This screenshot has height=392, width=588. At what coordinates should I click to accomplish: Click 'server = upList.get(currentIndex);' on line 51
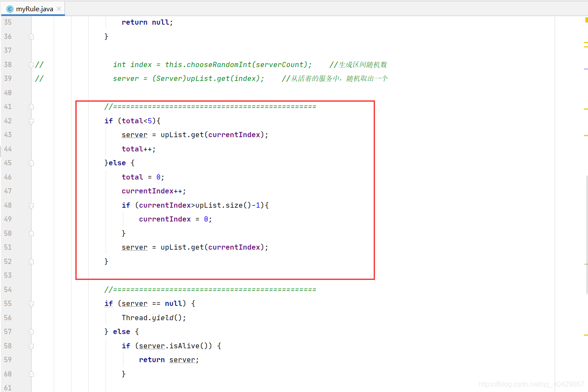point(195,247)
